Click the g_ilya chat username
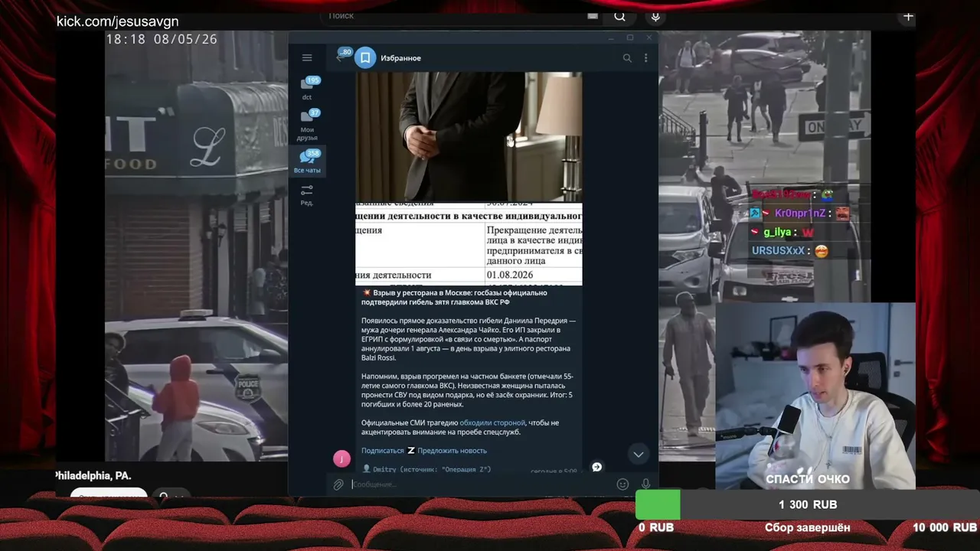This screenshot has height=551, width=980. coord(777,232)
